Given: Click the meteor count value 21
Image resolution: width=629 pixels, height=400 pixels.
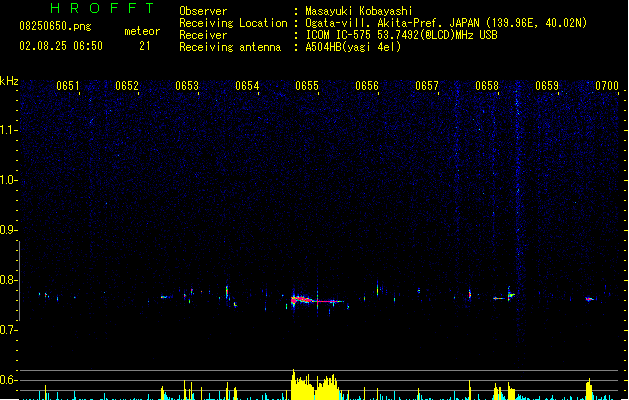Looking at the screenshot, I should click(145, 46).
